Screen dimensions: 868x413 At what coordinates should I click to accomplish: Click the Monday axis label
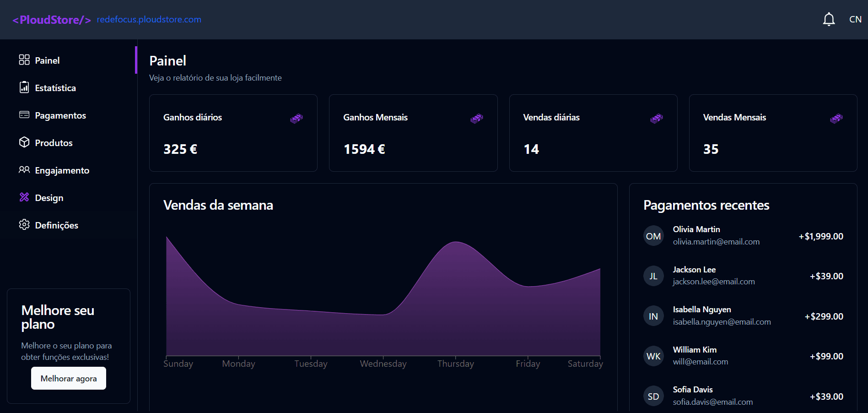click(x=238, y=364)
